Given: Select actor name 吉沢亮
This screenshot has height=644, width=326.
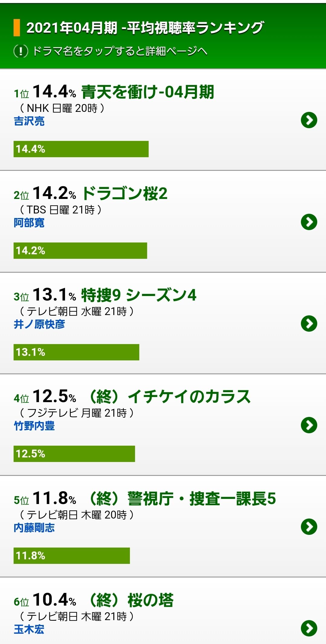Looking at the screenshot, I should 29,121.
